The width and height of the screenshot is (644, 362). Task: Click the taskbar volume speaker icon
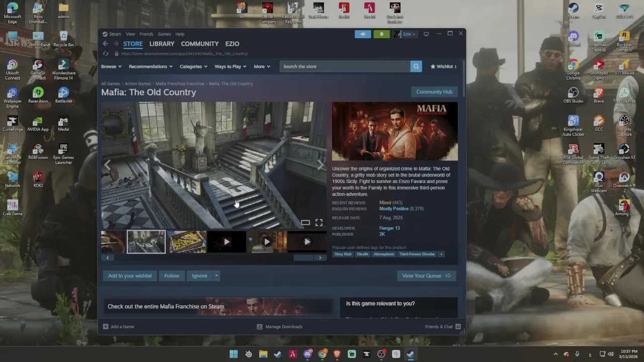610,354
